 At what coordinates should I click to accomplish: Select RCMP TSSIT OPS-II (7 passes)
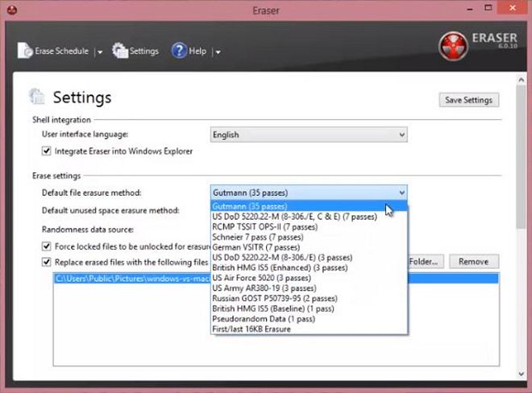[x=309, y=226]
